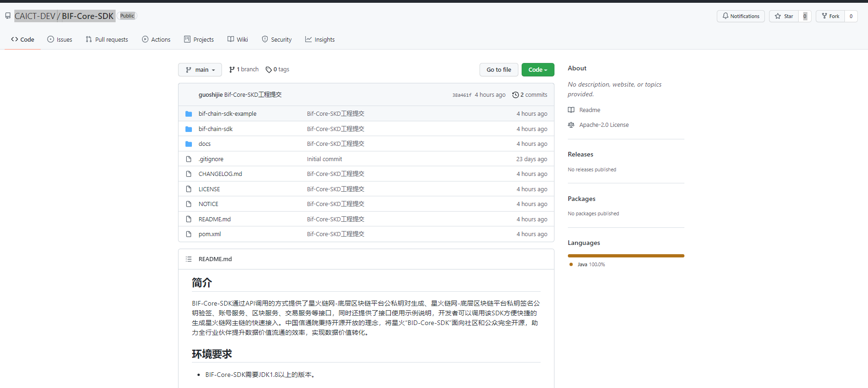Click the latest commit message beside guoshijie
Screen dimensions: 868x388
pyautogui.click(x=253, y=95)
